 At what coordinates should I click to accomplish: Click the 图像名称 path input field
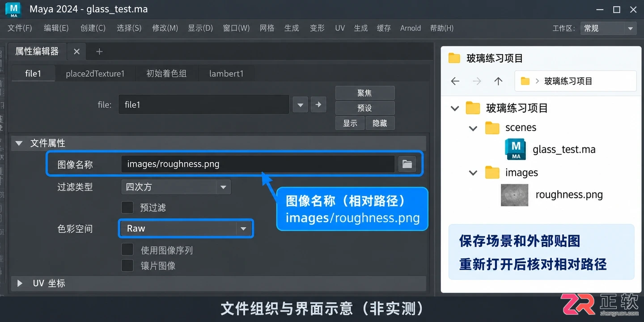click(x=258, y=164)
